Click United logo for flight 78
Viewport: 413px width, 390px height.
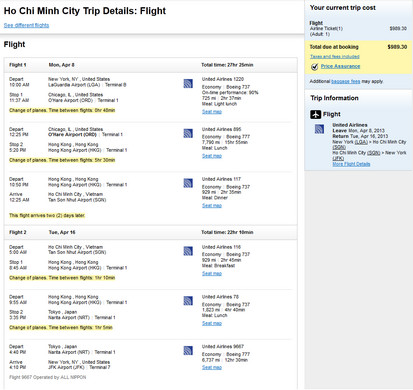point(188,301)
